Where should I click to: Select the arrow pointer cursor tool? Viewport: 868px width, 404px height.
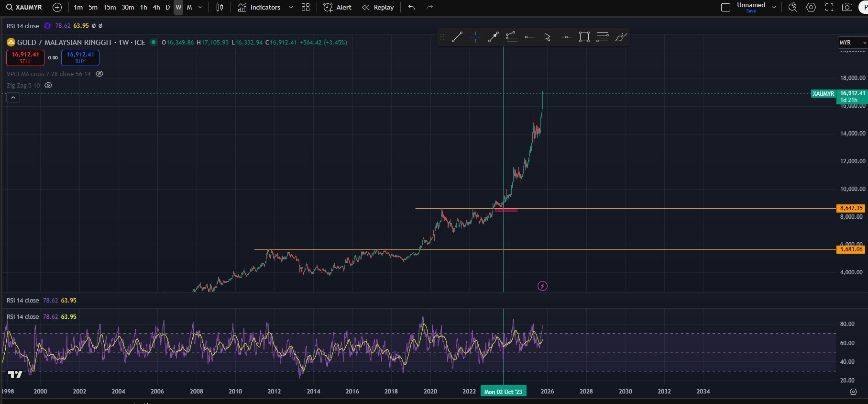click(548, 37)
